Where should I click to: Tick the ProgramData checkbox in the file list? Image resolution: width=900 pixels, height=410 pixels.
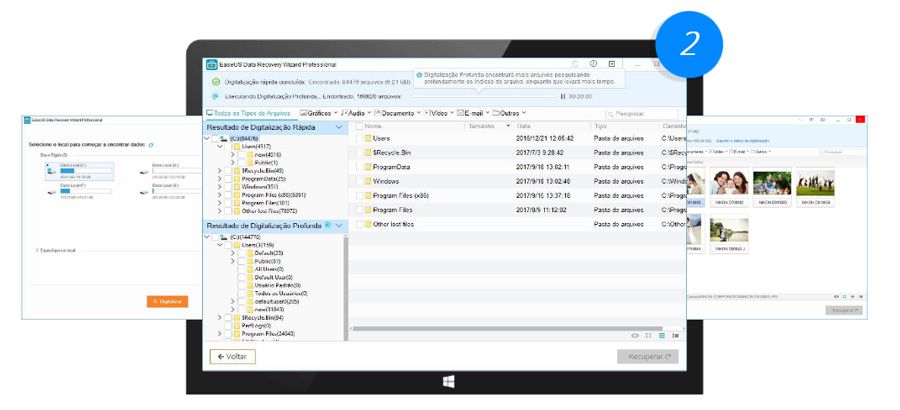pos(359,167)
